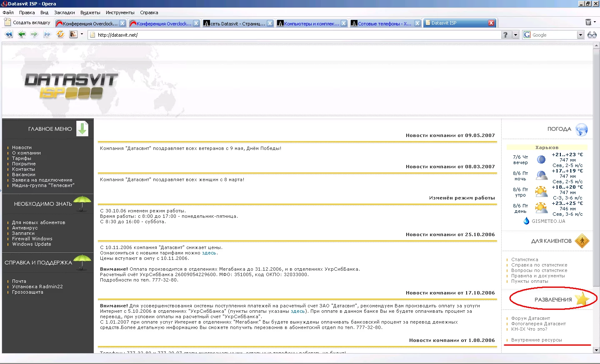600x364 pixels.
Task: Click the Rewind navigation icon
Action: (x=9, y=35)
